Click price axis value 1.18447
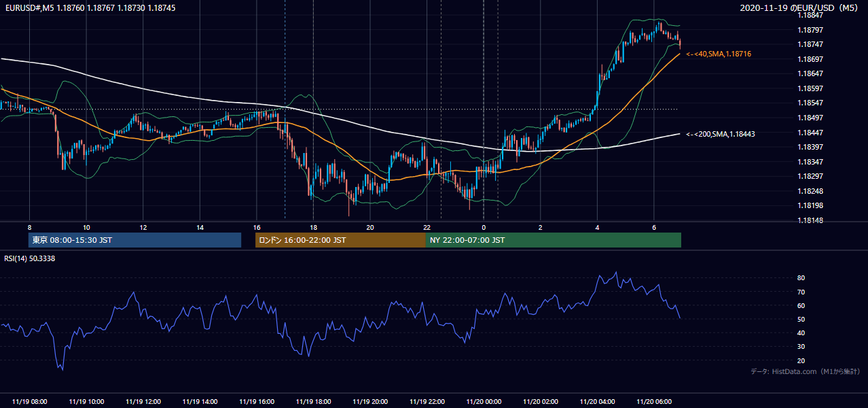Viewport: 868px width, 408px height. [812, 133]
